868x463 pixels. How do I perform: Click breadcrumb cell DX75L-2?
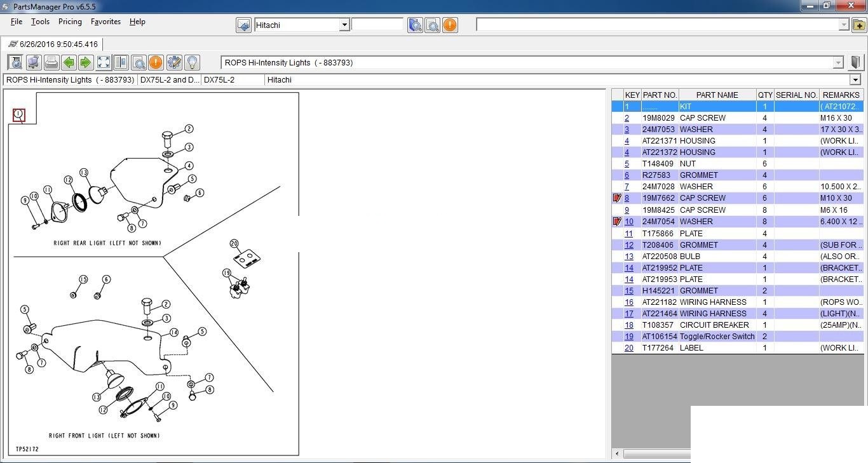(233, 80)
